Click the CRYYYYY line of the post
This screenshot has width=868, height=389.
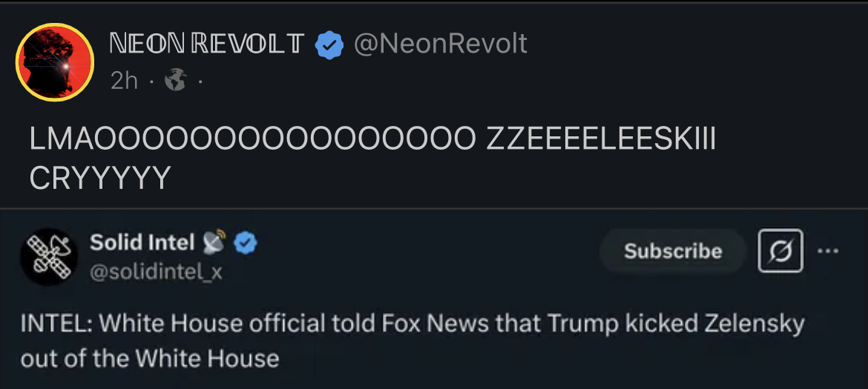(100, 177)
